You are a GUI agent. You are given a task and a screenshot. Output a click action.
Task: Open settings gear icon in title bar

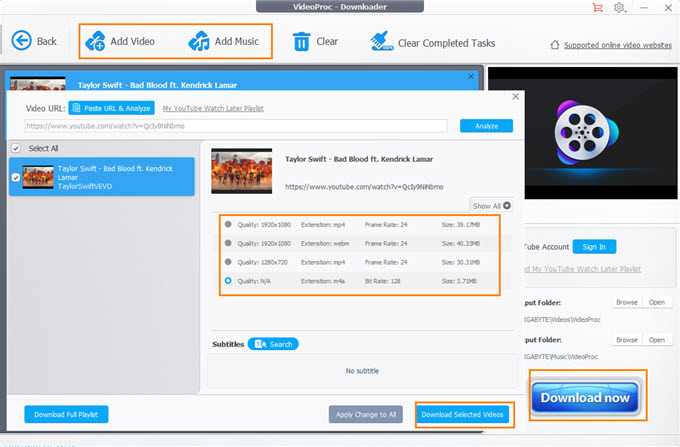tap(619, 7)
